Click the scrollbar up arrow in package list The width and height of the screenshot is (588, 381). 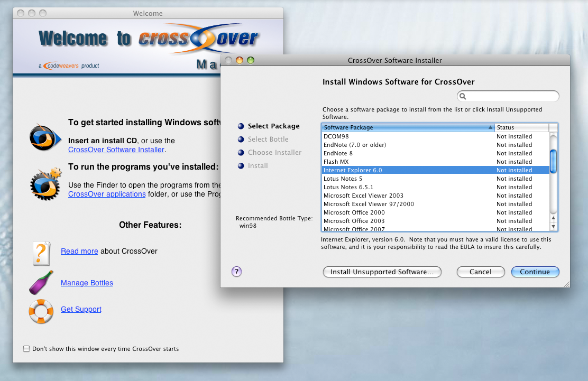(553, 218)
